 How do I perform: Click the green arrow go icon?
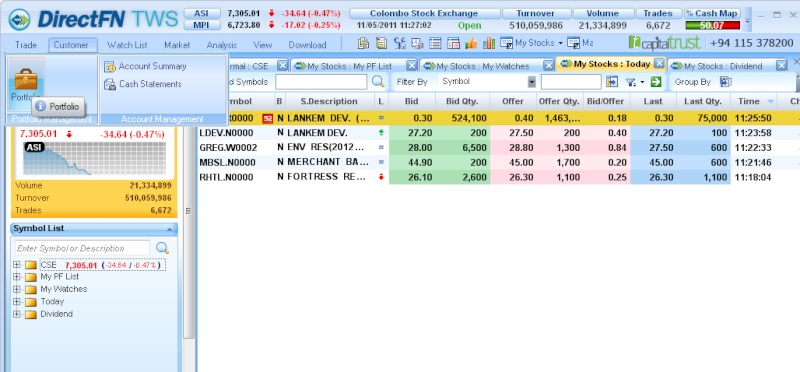pos(656,82)
